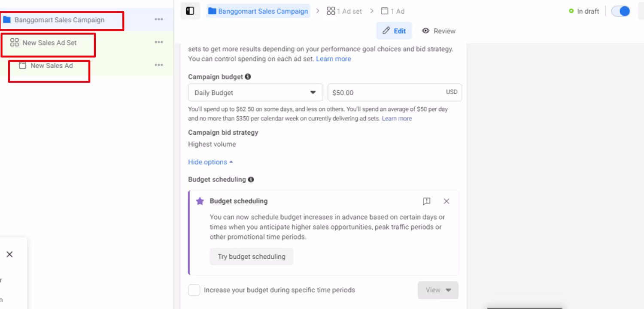Open the Daily Budget dropdown
This screenshot has height=309, width=644.
(255, 93)
